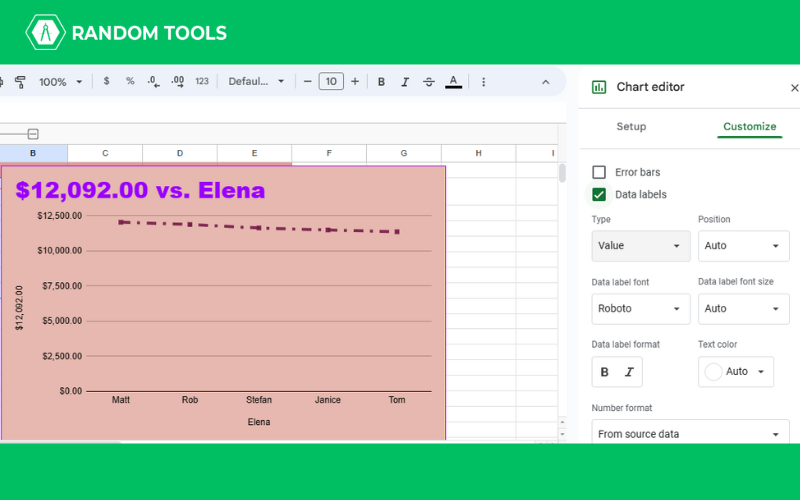Click the vertical scrollbar of the sheet
Screen dimensions: 800x500
562,173
